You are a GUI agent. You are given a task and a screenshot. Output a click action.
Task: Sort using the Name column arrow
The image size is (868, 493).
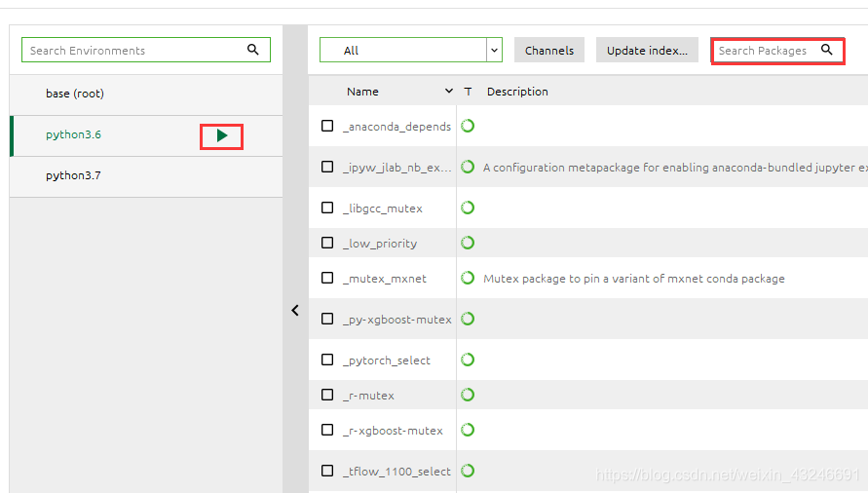pyautogui.click(x=449, y=91)
